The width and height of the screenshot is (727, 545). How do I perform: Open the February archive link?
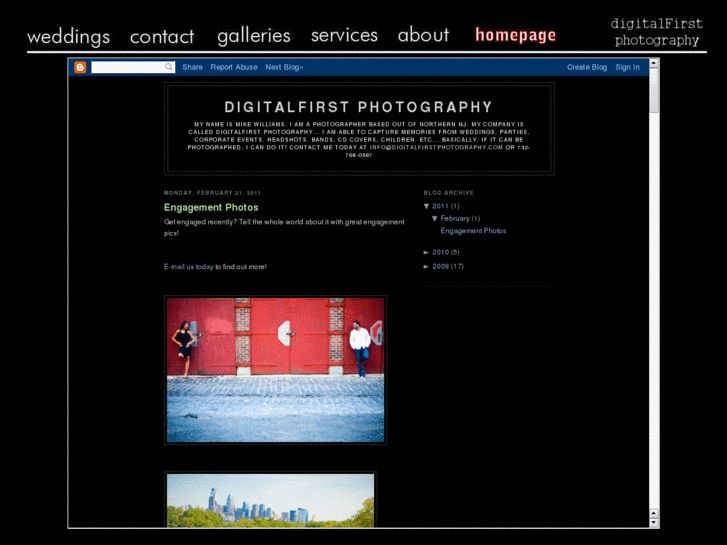(x=455, y=218)
